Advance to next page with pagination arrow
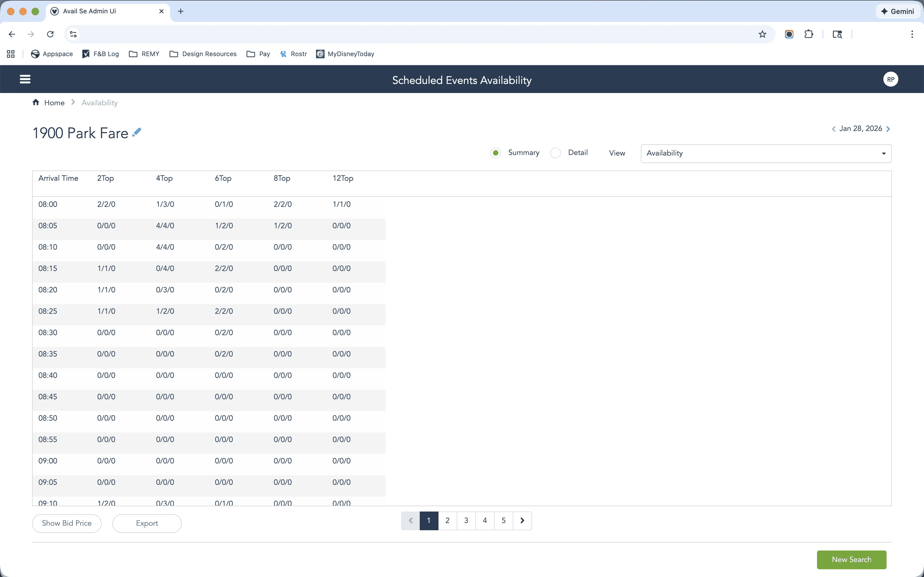The image size is (924, 577). (x=522, y=521)
